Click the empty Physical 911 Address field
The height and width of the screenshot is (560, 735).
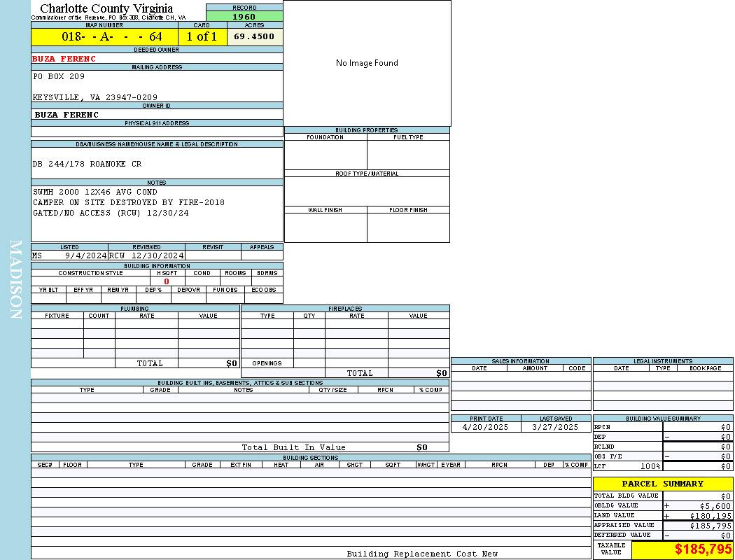point(157,132)
